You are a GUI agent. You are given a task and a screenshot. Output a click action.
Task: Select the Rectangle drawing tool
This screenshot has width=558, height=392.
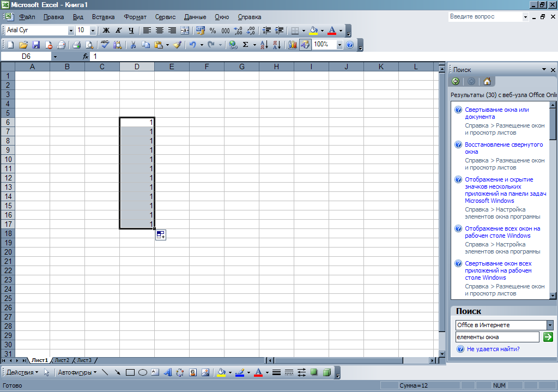pyautogui.click(x=130, y=372)
